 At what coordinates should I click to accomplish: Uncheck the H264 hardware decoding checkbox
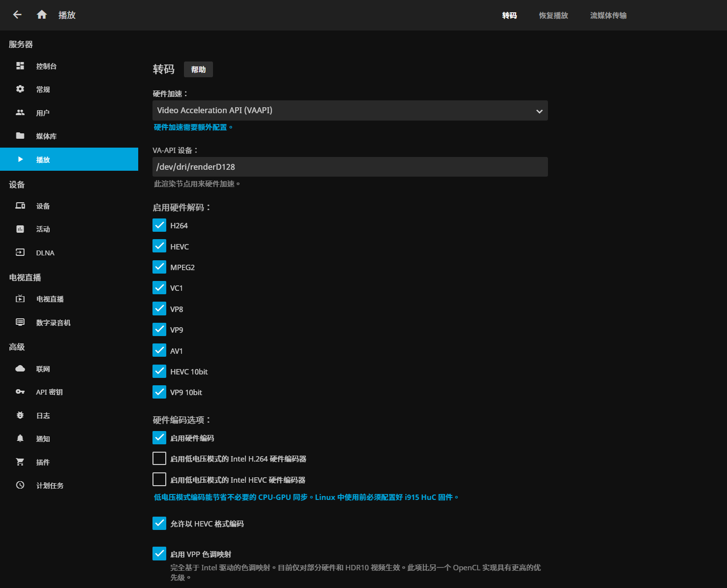(159, 225)
